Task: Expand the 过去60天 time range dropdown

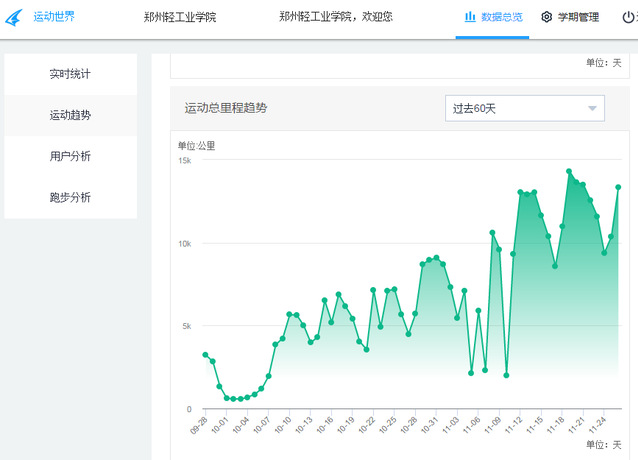Action: click(x=524, y=108)
